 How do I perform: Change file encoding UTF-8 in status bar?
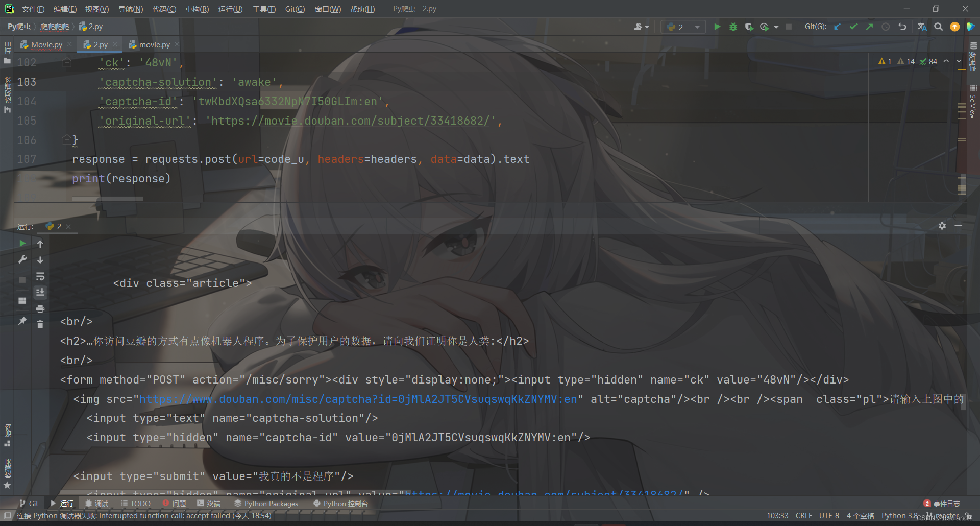coord(829,516)
